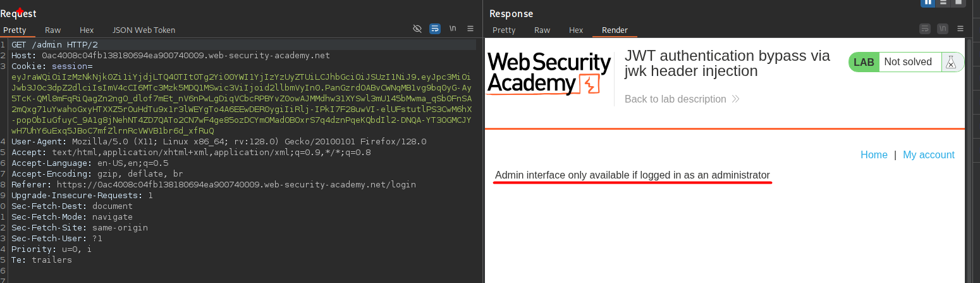Toggle non-printable \n characters in Request panel
The image size is (980, 283).
453,29
